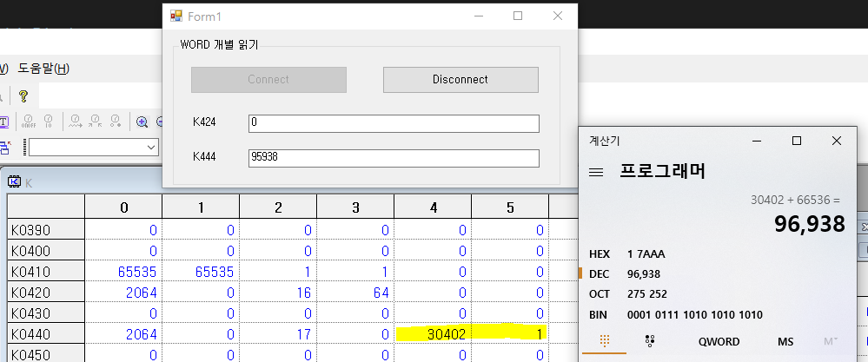Click the blue cascading windows toolbar icon
Screen dimensions: 868x362
(4, 148)
